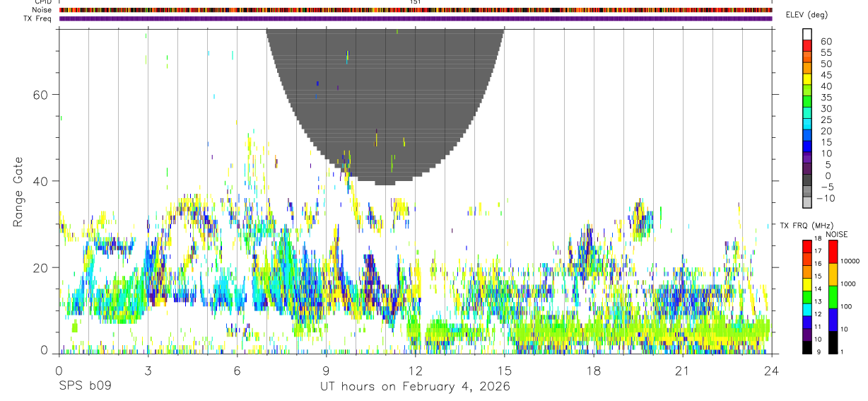Click the 'NOISE' legend title
Screen dimensions: 868x401
(x=836, y=235)
